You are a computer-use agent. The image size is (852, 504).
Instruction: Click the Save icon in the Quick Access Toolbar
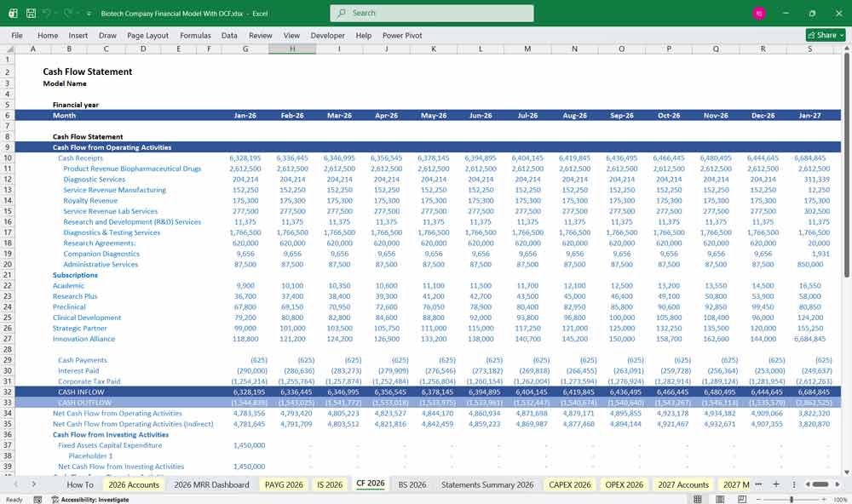click(x=31, y=13)
